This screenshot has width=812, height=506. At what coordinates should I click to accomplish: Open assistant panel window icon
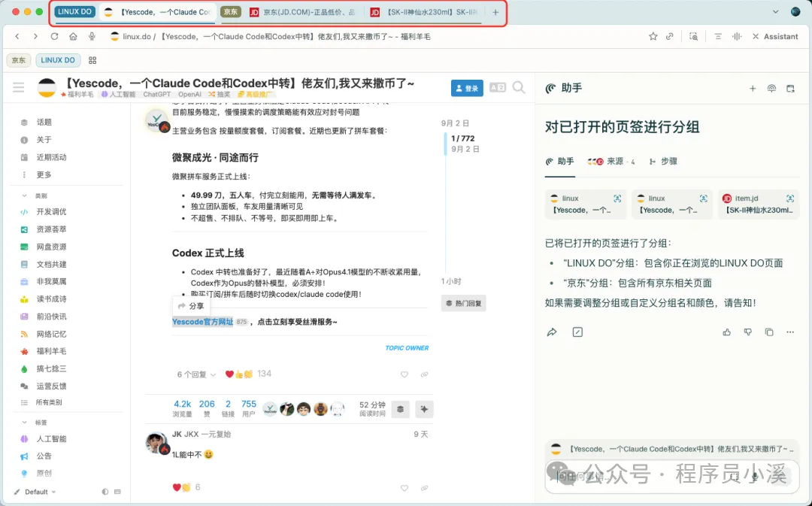[x=790, y=89]
